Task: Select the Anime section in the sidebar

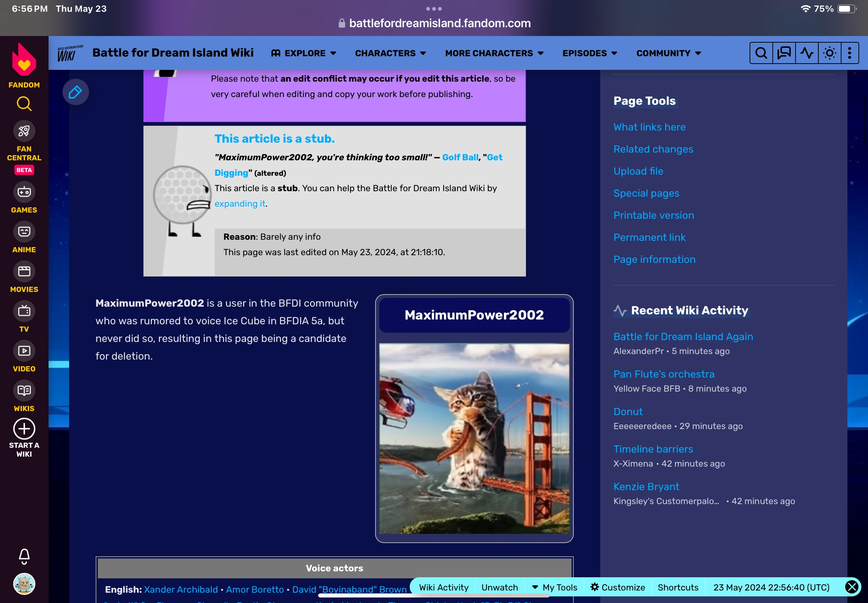Action: point(24,232)
